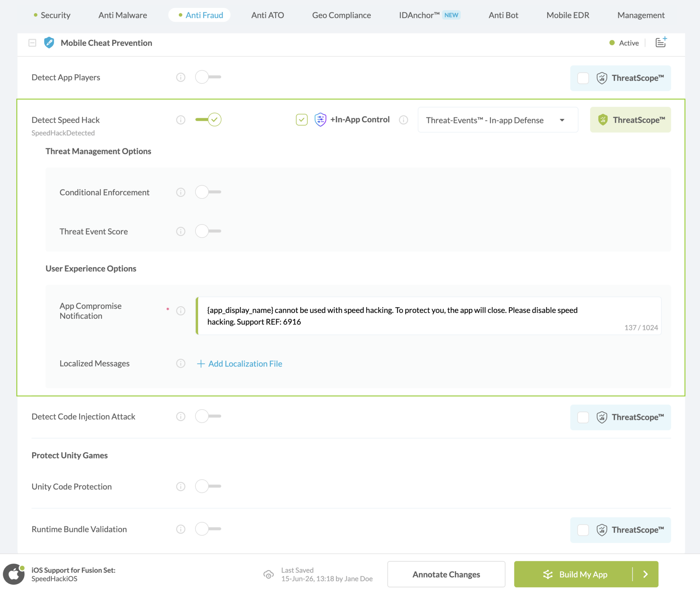700x592 pixels.
Task: Check ThreatScope box for Detect Code Injection Attack
Action: coord(583,417)
